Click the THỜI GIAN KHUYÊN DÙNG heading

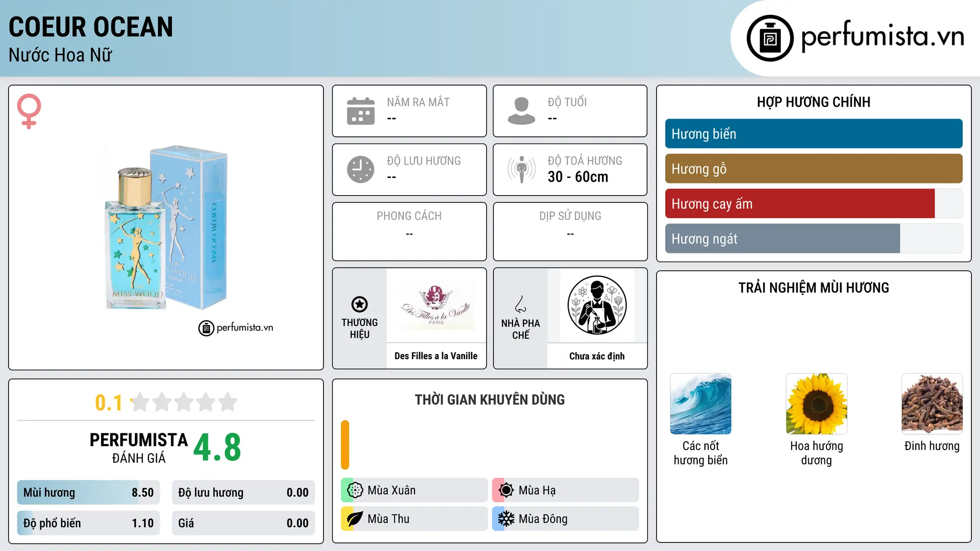490,400
